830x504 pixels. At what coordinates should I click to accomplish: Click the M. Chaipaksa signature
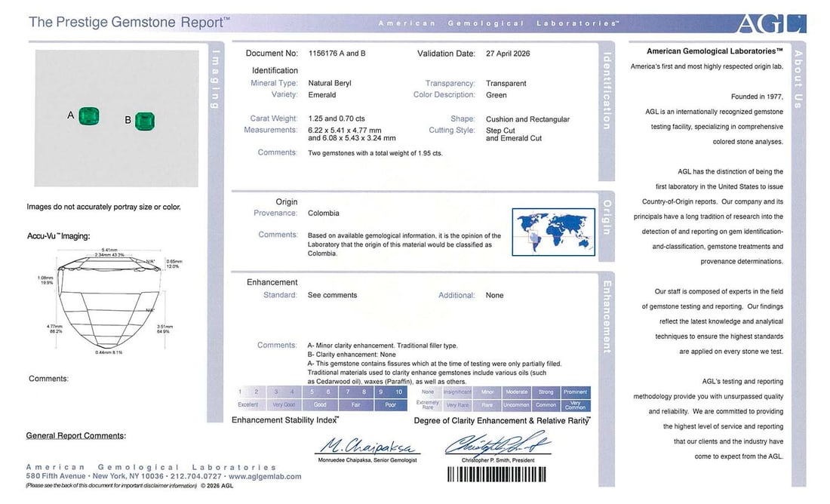point(368,447)
